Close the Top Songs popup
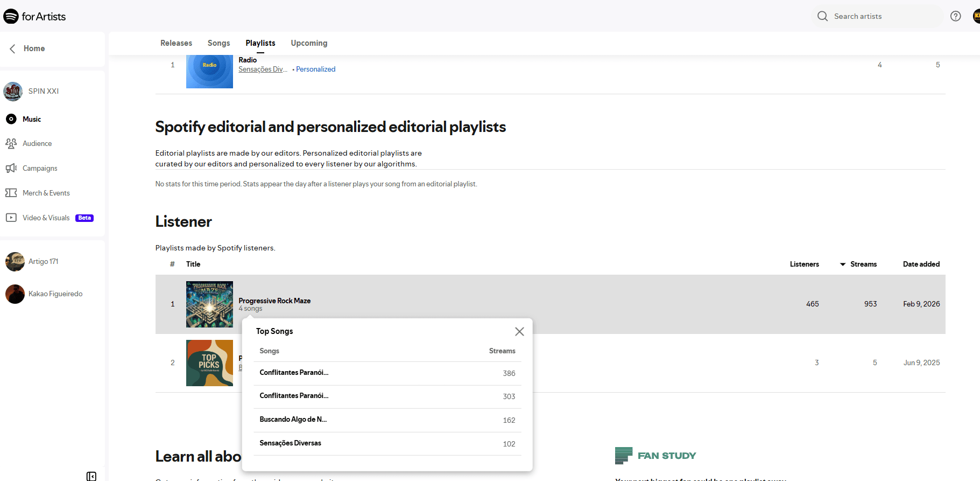 click(x=519, y=332)
